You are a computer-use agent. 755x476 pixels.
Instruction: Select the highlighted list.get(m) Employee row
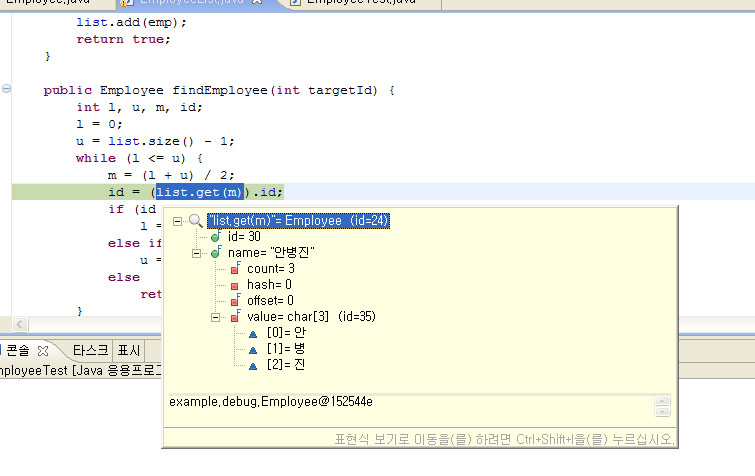point(299,221)
